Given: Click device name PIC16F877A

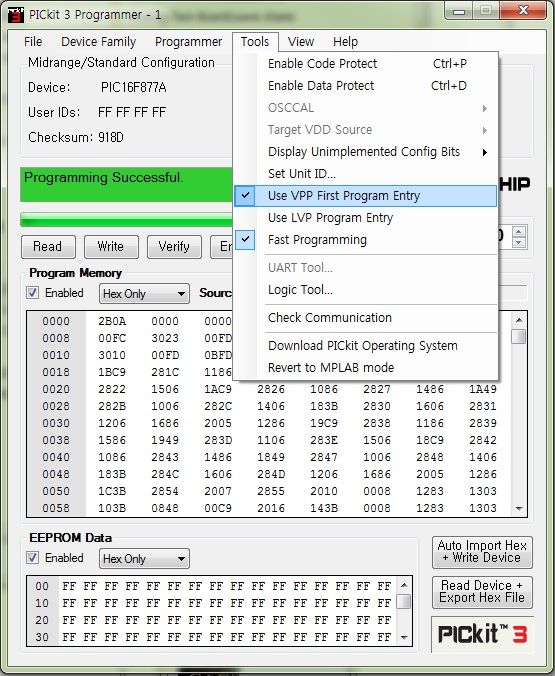Looking at the screenshot, I should 133,88.
